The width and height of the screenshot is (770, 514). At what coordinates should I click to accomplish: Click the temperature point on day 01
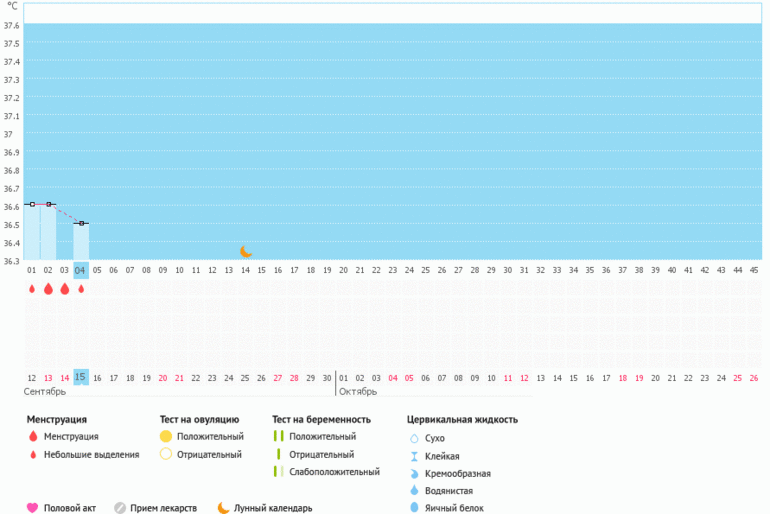click(32, 204)
